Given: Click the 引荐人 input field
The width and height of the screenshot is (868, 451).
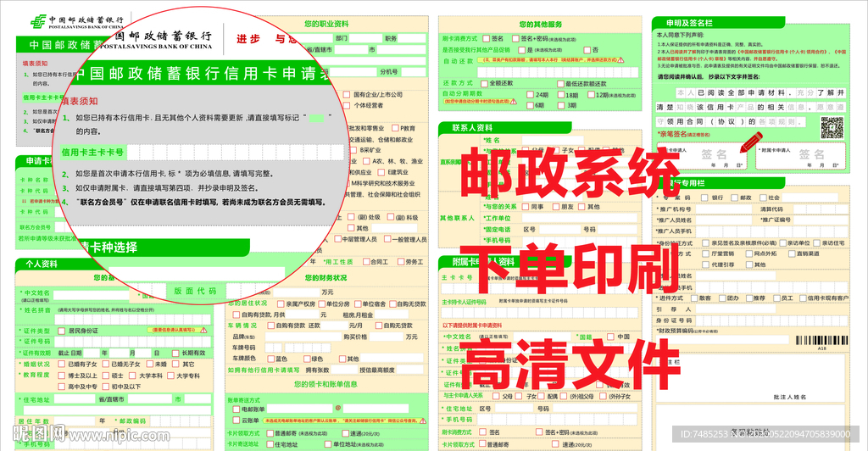Looking at the screenshot, I should pos(737,309).
